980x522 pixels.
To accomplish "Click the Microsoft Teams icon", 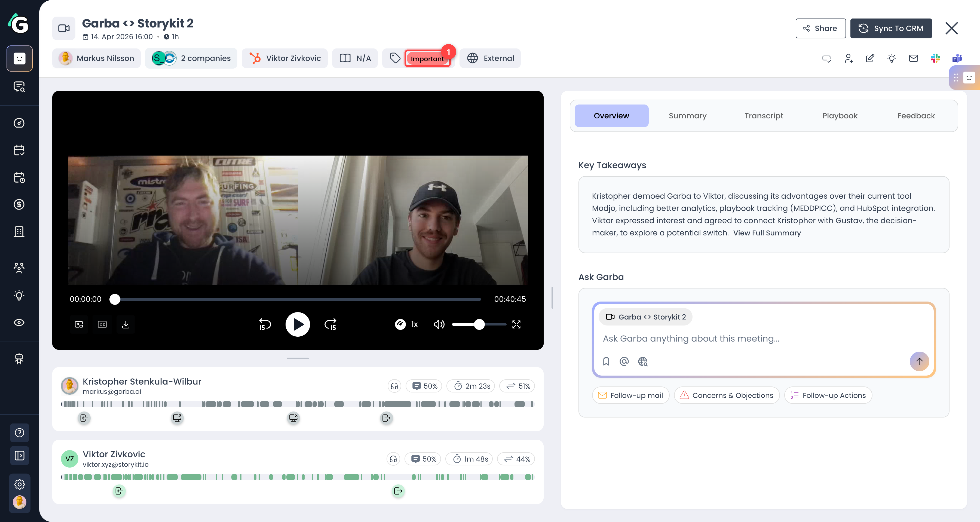I will [x=957, y=58].
